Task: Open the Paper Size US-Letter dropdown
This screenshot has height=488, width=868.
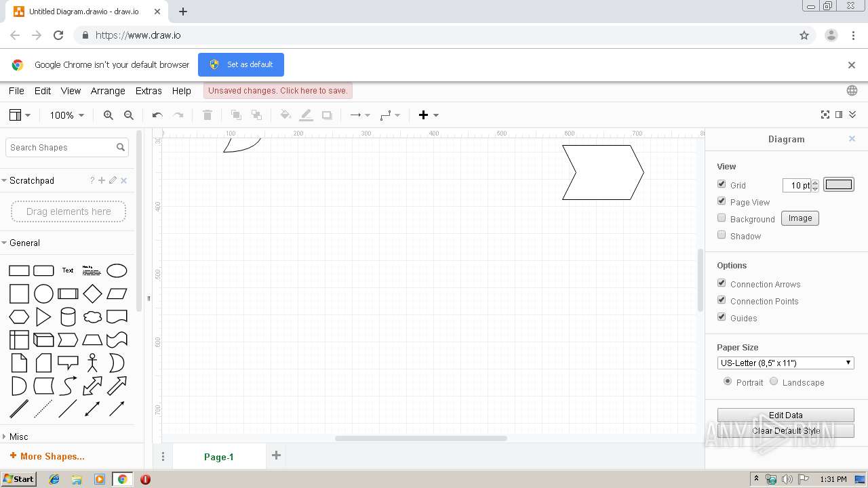Action: tap(786, 363)
